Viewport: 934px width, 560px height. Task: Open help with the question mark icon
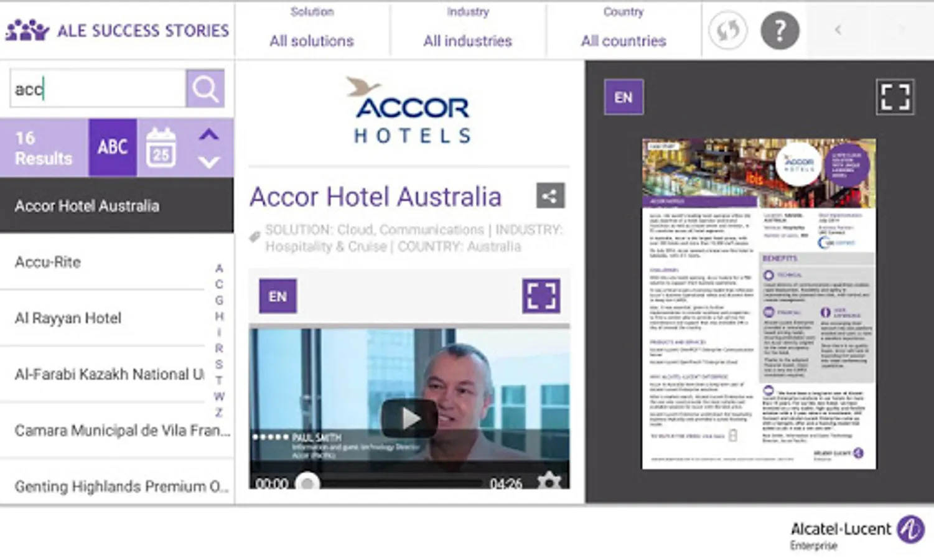780,30
